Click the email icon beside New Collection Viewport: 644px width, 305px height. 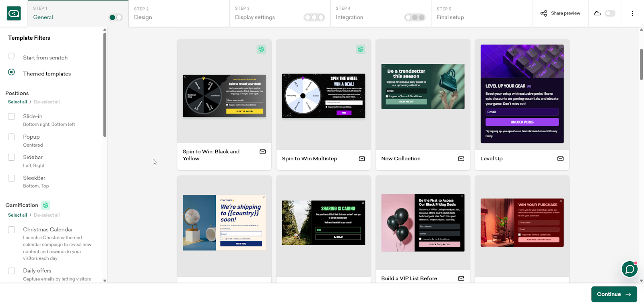[x=461, y=159]
